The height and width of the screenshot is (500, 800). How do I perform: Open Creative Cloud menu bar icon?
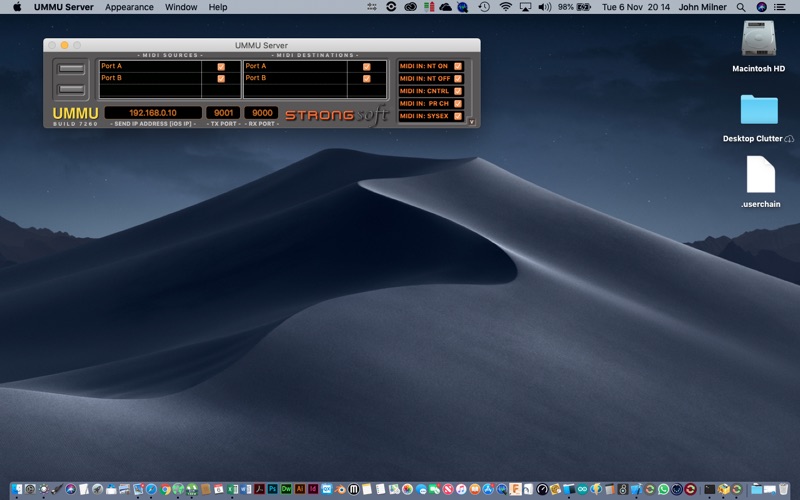point(410,7)
